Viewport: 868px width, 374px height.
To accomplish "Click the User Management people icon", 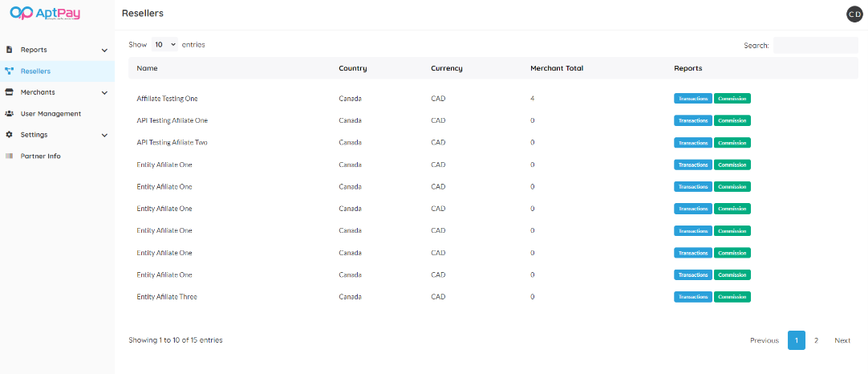I will (x=9, y=114).
